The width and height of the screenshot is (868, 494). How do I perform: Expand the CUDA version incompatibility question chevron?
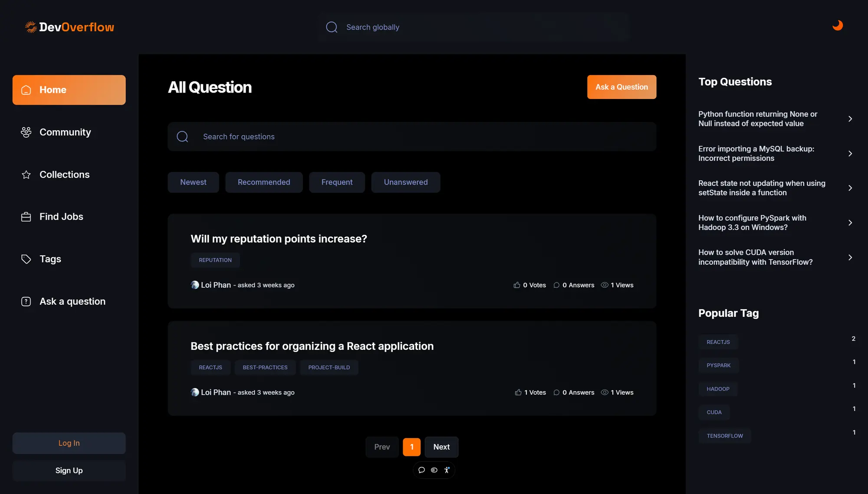point(850,257)
